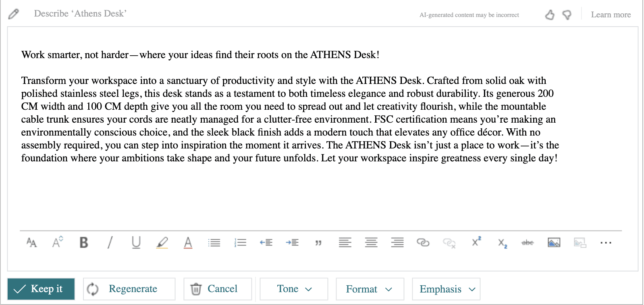Open the Emphasis dropdown
This screenshot has height=305, width=644.
point(446,289)
